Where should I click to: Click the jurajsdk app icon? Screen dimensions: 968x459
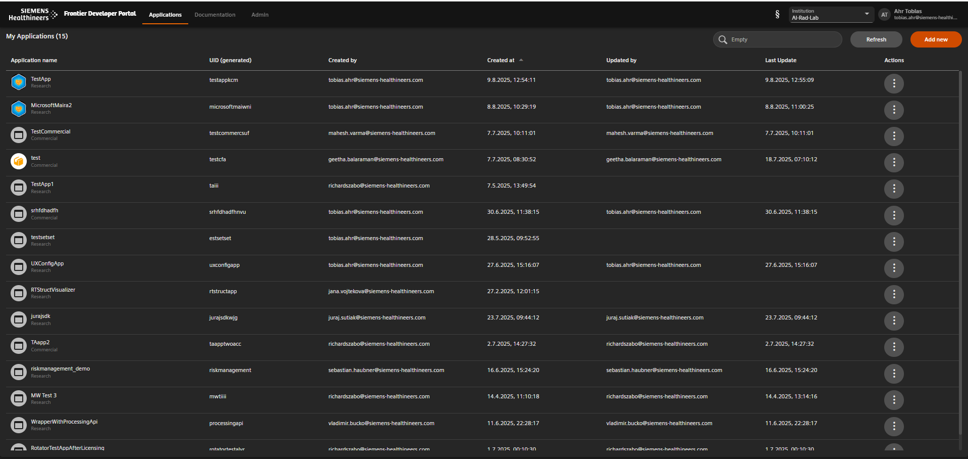[19, 320]
